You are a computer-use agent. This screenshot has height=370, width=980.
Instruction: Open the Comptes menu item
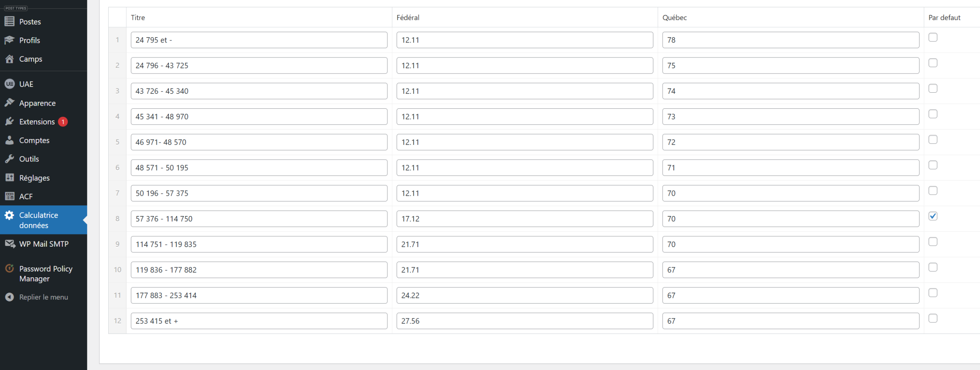pos(34,140)
